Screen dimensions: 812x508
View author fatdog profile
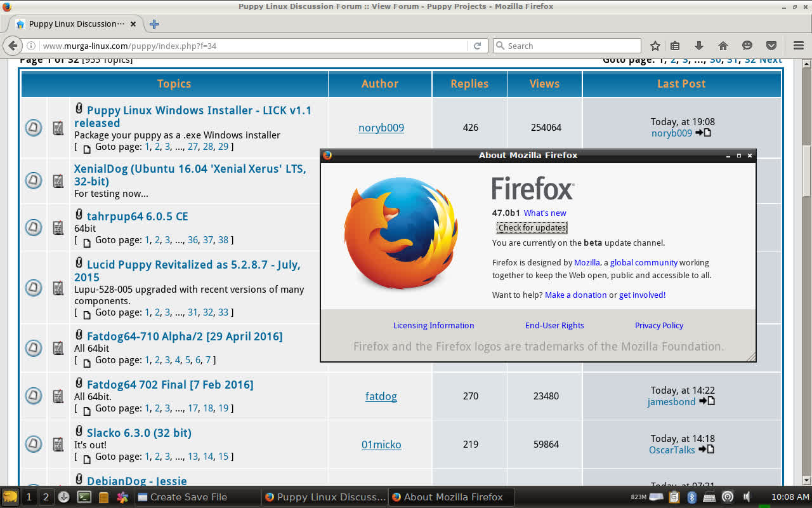(x=381, y=396)
